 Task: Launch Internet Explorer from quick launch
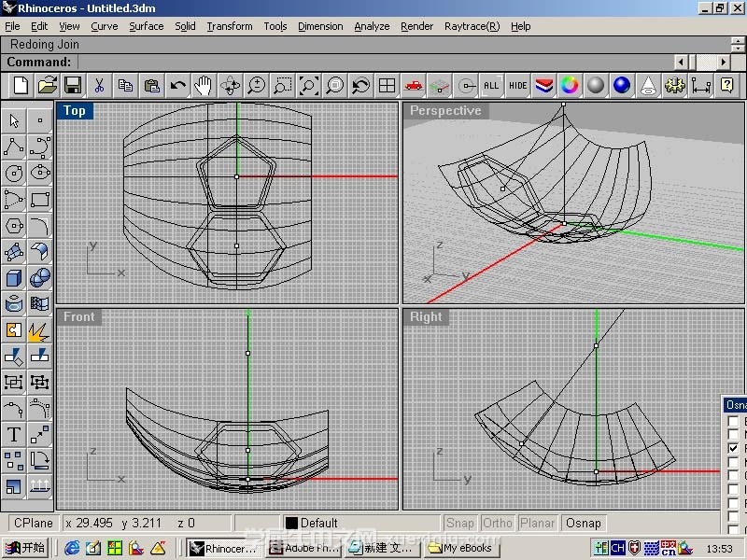coord(72,548)
